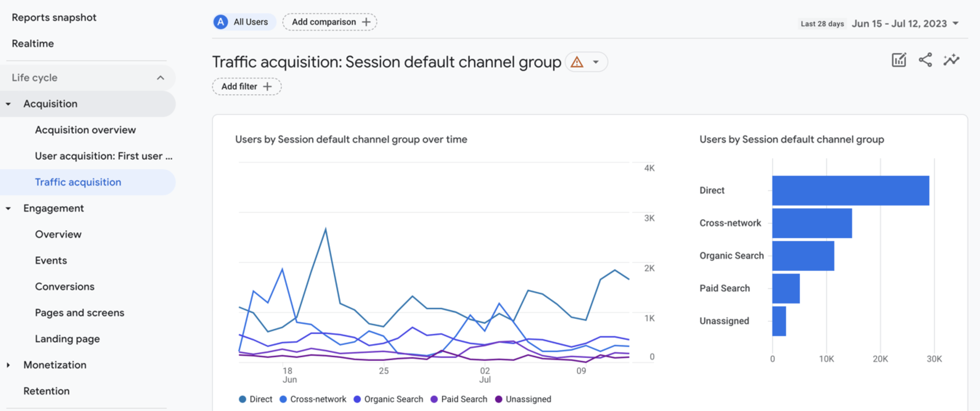
Task: Open Engagement Overview report
Action: 58,235
